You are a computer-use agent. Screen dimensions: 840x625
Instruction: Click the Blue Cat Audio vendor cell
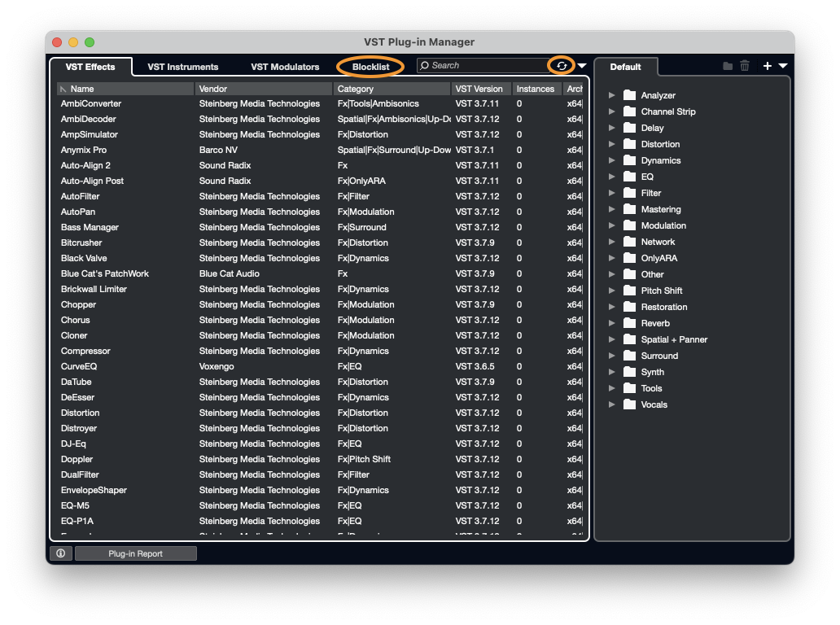[230, 273]
